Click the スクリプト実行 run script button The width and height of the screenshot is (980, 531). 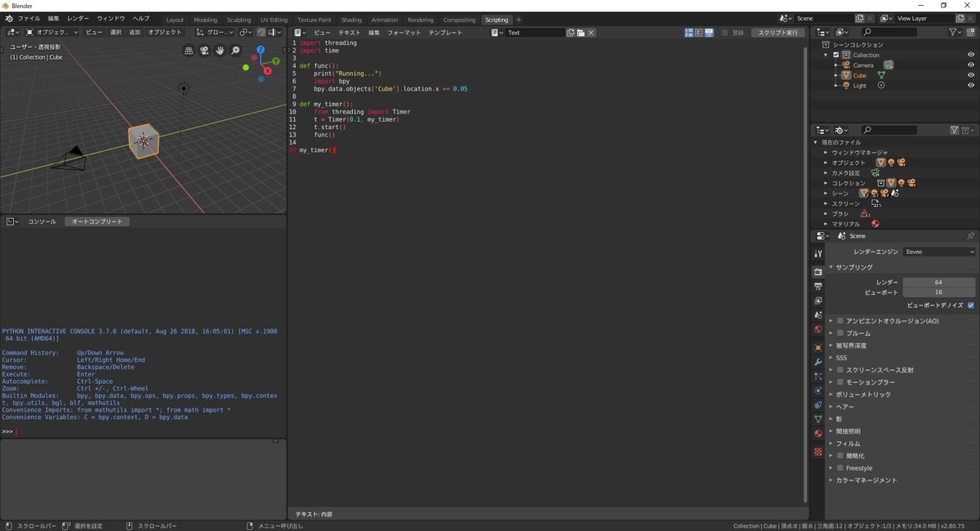(777, 33)
